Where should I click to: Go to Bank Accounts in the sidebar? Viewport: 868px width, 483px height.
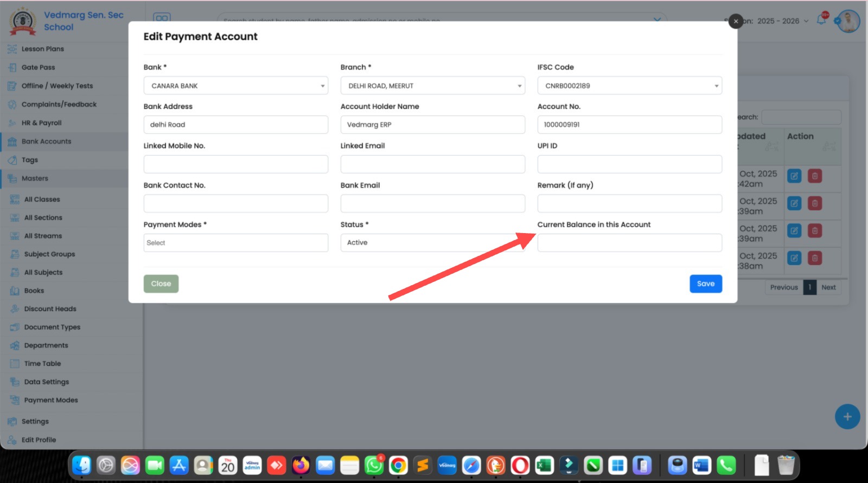point(46,141)
